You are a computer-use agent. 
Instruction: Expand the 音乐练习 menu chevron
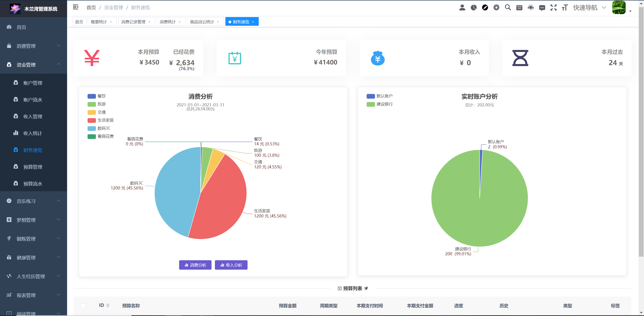pyautogui.click(x=59, y=201)
